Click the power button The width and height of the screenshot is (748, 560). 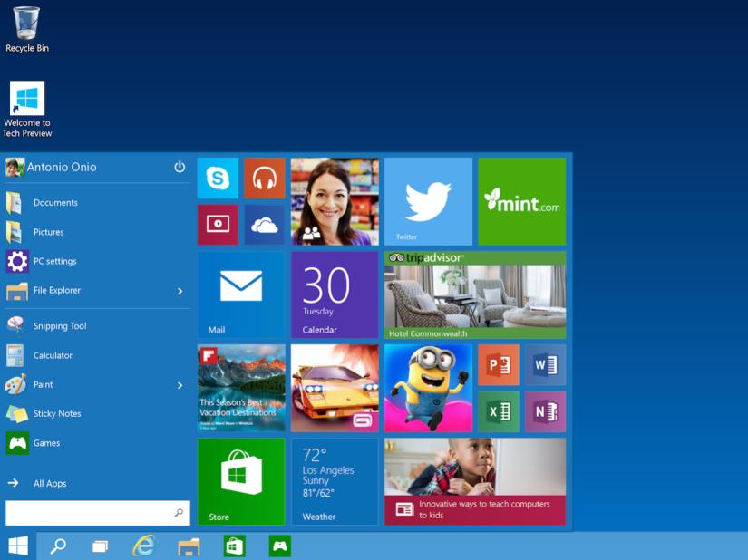[x=178, y=167]
